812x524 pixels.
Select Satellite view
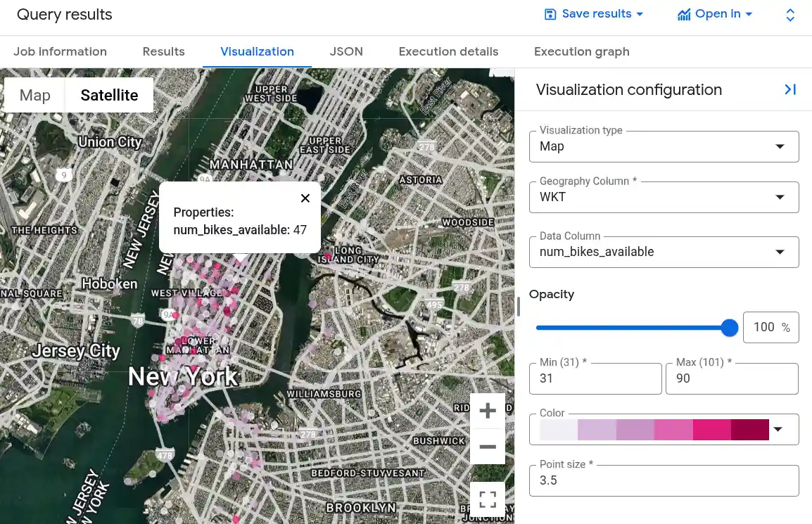tap(109, 94)
